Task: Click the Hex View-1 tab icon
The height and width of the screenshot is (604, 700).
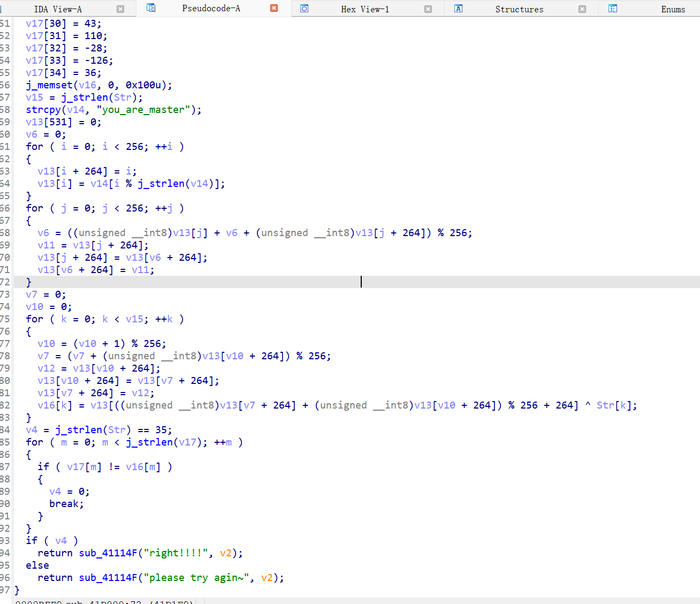Action: [304, 9]
